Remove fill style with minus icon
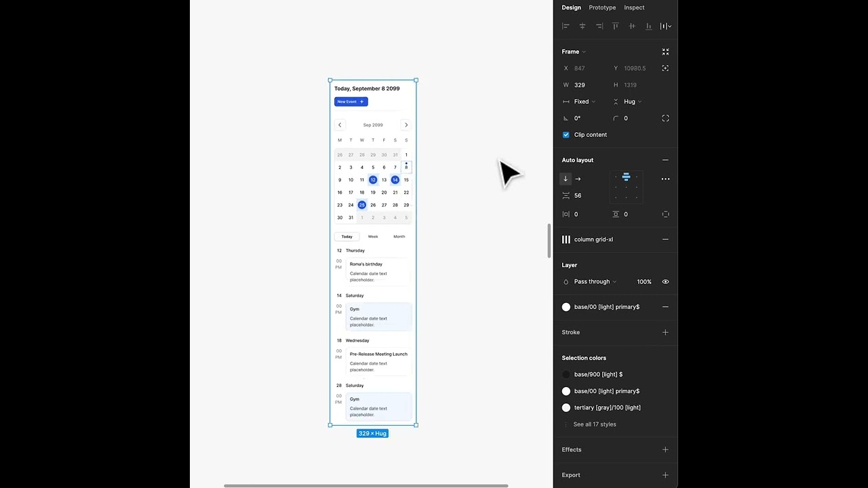This screenshot has width=868, height=488. (x=665, y=307)
